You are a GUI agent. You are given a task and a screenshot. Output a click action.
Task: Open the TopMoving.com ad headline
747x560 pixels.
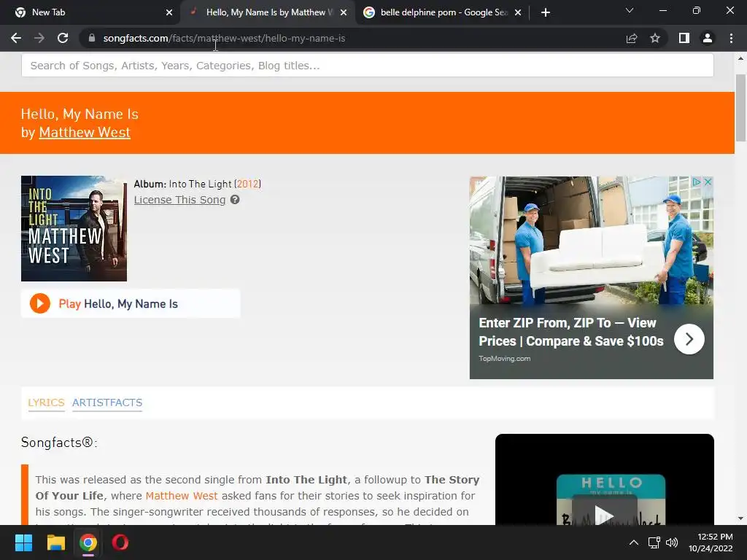coord(570,332)
